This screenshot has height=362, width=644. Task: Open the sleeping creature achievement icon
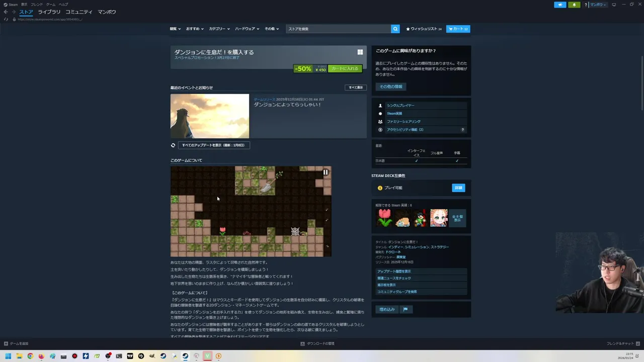click(x=403, y=218)
